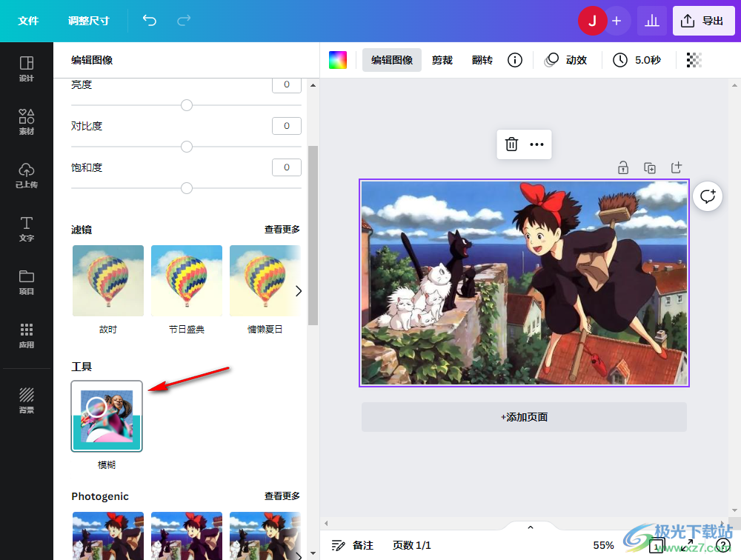The height and width of the screenshot is (560, 741).
Task: Open the analytics bar chart icon
Action: pos(651,21)
